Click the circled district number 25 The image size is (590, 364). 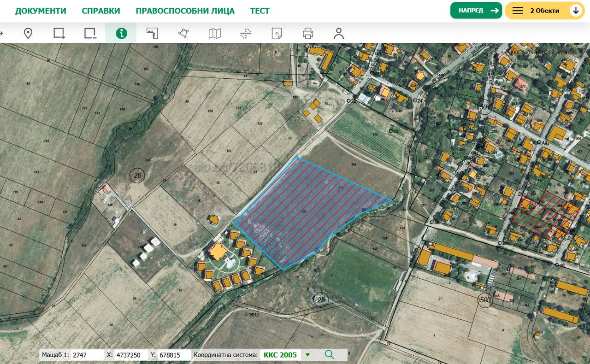(x=321, y=299)
